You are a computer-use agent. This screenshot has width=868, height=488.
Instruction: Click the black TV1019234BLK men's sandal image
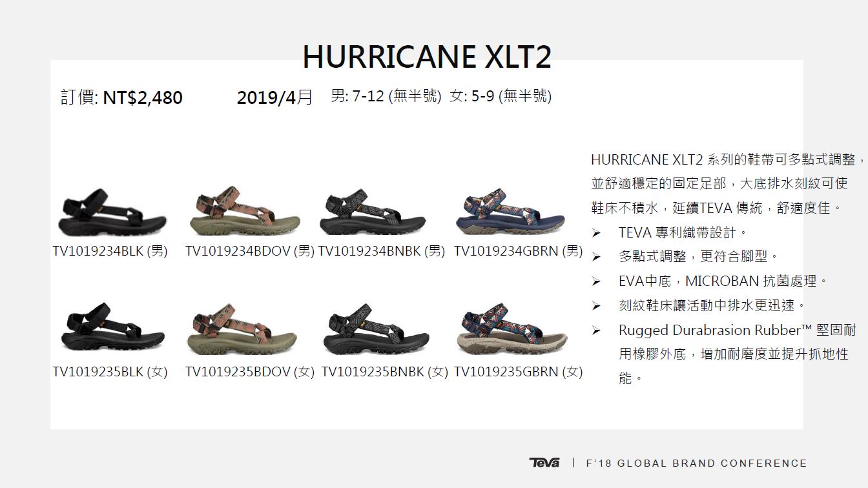pyautogui.click(x=112, y=214)
